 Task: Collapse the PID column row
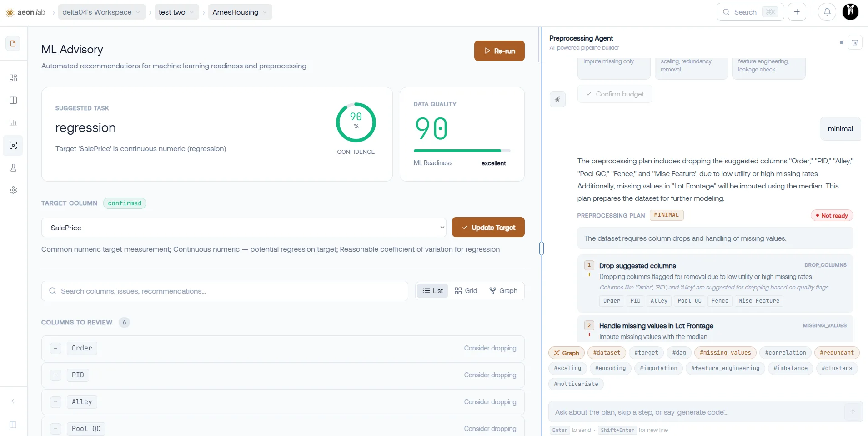pyautogui.click(x=55, y=375)
